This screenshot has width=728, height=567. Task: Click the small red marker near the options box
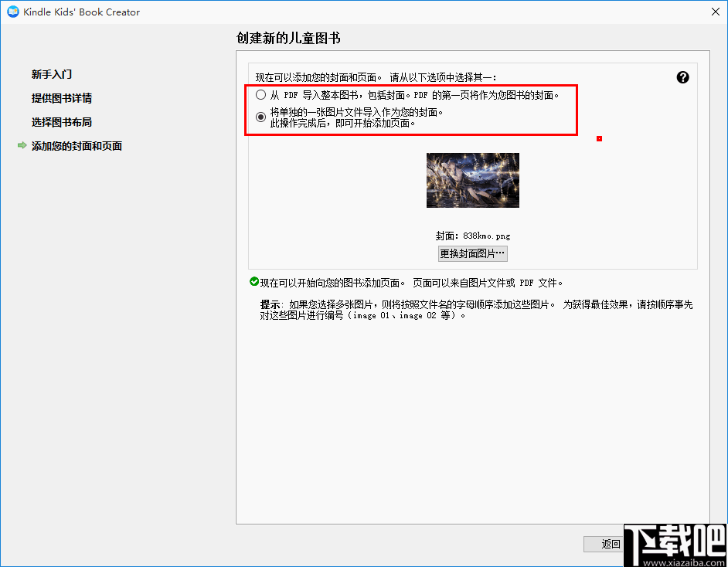599,137
